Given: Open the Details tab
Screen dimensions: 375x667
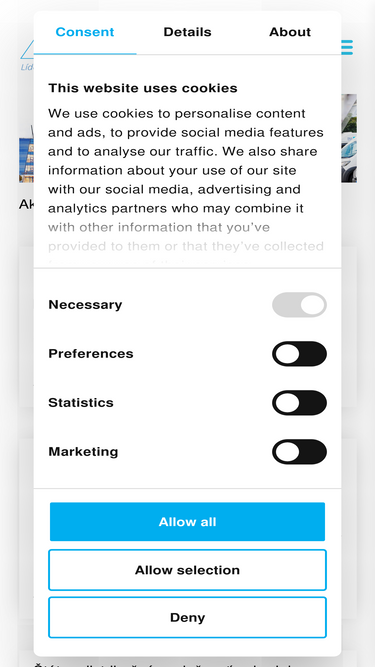Looking at the screenshot, I should (x=188, y=32).
